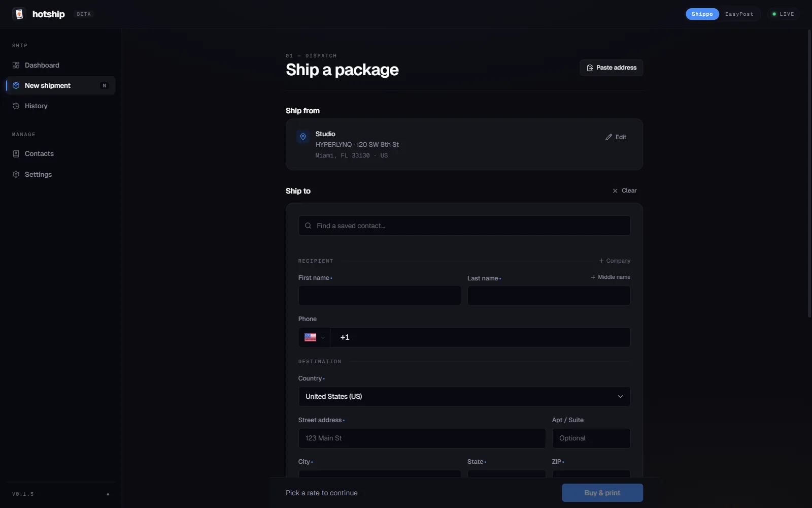The height and width of the screenshot is (508, 812).
Task: Click the Buy & print button
Action: (x=602, y=493)
